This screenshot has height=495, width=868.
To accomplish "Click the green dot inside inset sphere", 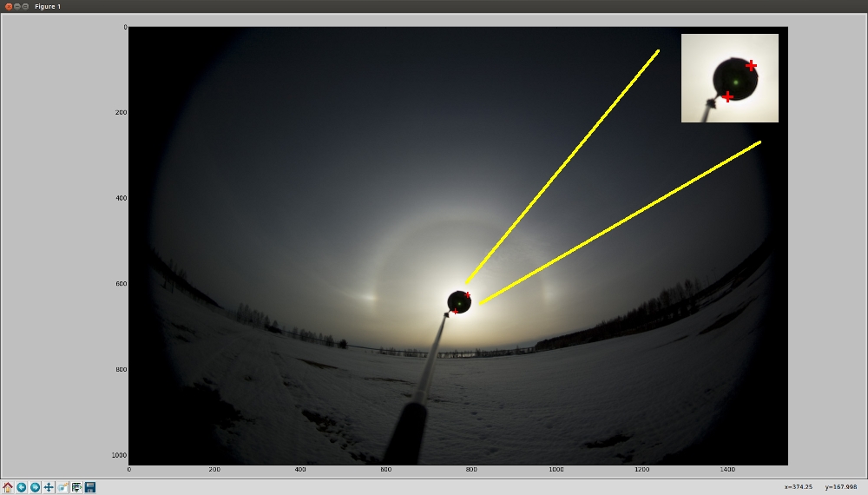I will click(736, 82).
